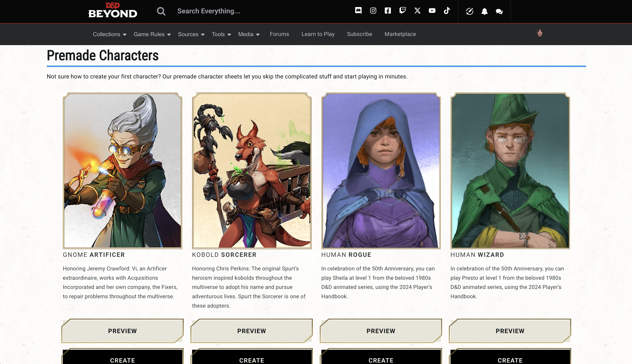The height and width of the screenshot is (364, 632).
Task: Click the "Not sure how to create" intro text
Action: click(227, 77)
